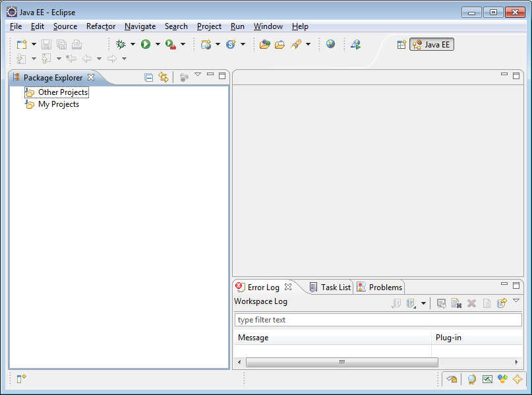Click the Launch Web Services Explorer icon
The height and width of the screenshot is (395, 532).
coord(355,44)
